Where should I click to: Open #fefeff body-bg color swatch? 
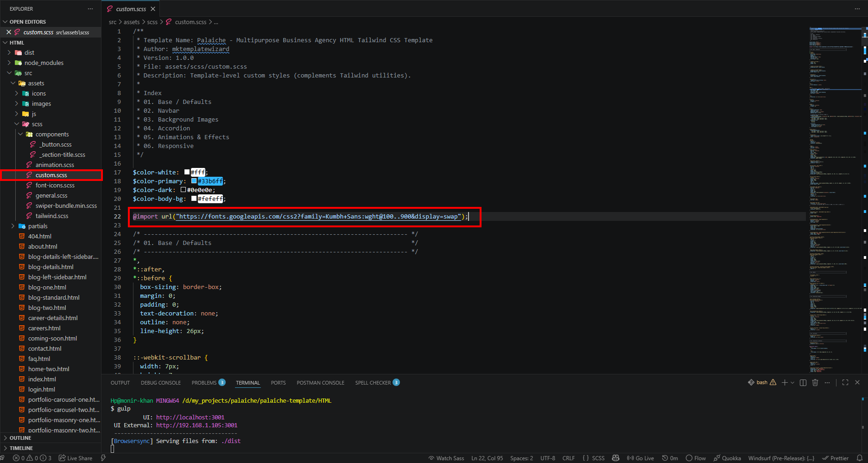(194, 199)
